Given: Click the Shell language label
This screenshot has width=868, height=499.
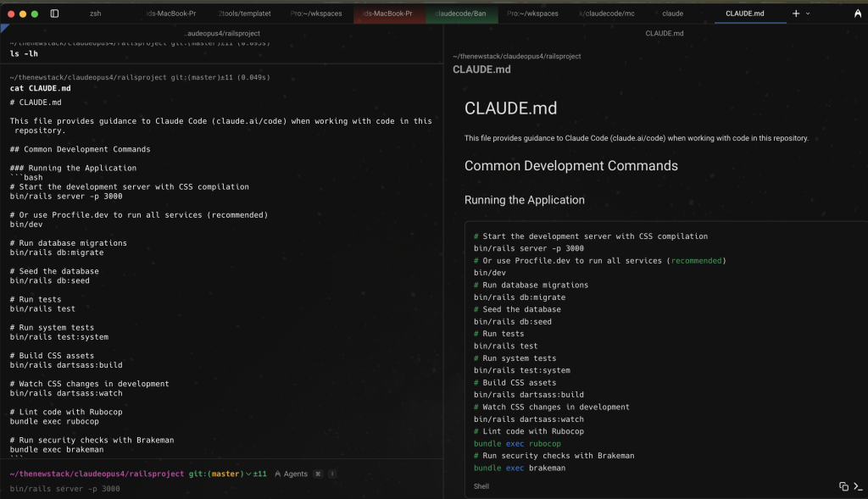Looking at the screenshot, I should [x=481, y=486].
